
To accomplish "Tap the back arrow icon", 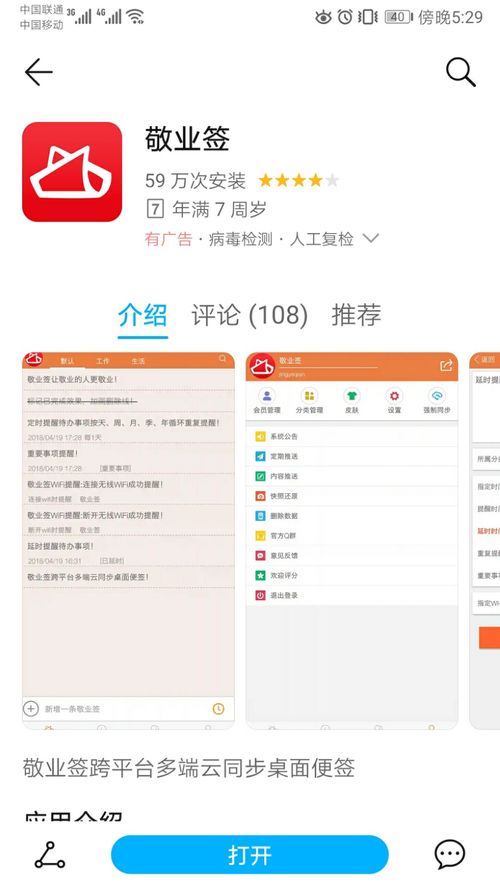I will 39,72.
